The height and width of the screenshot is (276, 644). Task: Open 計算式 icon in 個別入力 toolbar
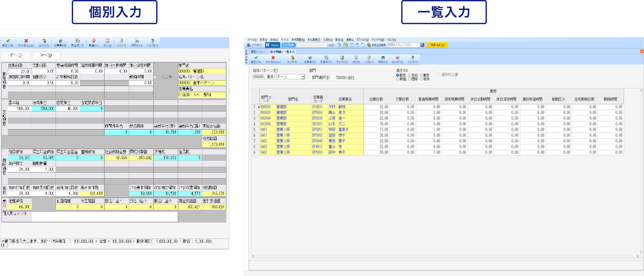78,42
